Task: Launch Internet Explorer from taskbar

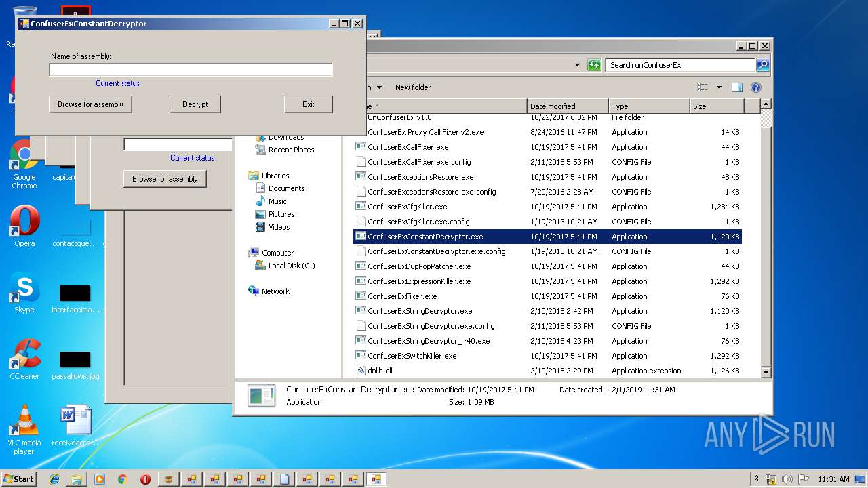Action: click(54, 479)
